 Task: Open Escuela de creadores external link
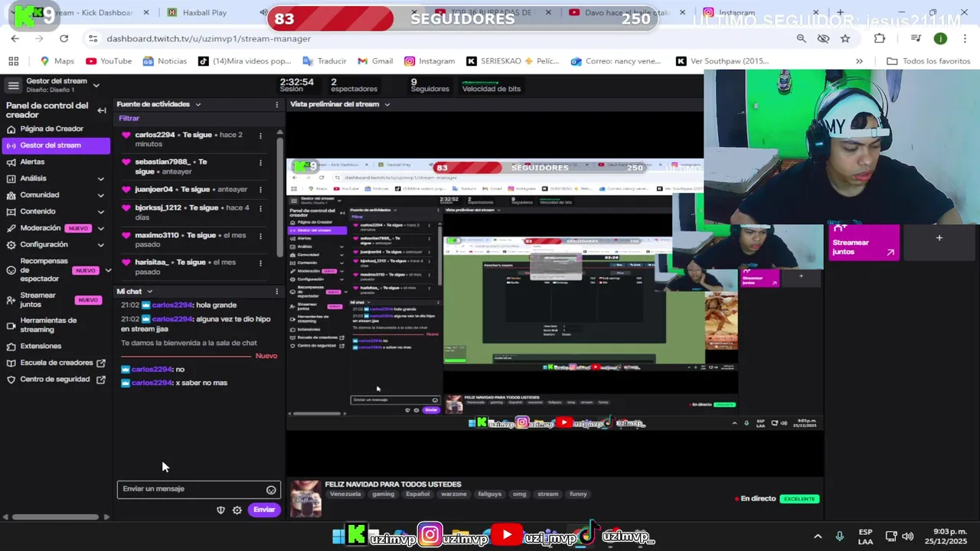coord(56,363)
